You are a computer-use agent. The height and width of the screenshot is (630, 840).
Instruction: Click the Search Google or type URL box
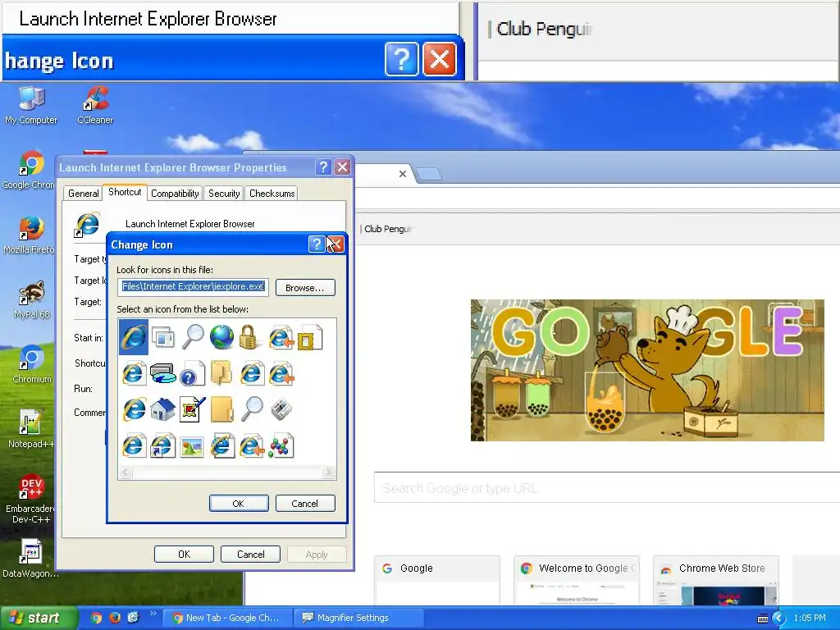click(x=606, y=487)
